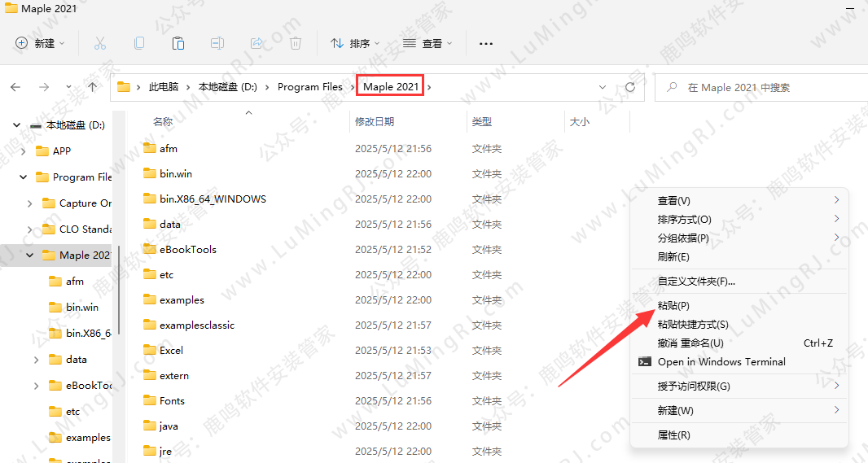This screenshot has height=463, width=868.
Task: Open the three-dots more options menu
Action: pos(485,43)
